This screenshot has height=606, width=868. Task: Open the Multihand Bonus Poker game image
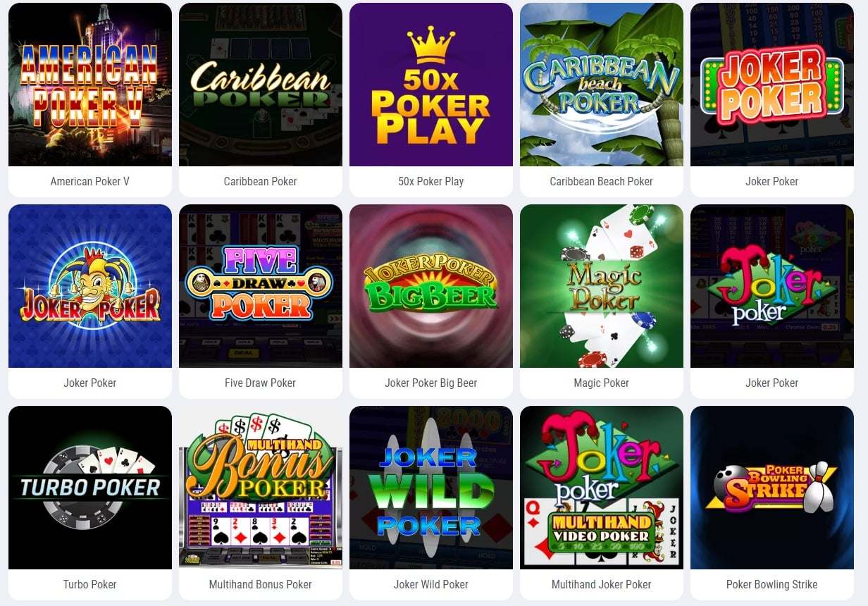261,488
